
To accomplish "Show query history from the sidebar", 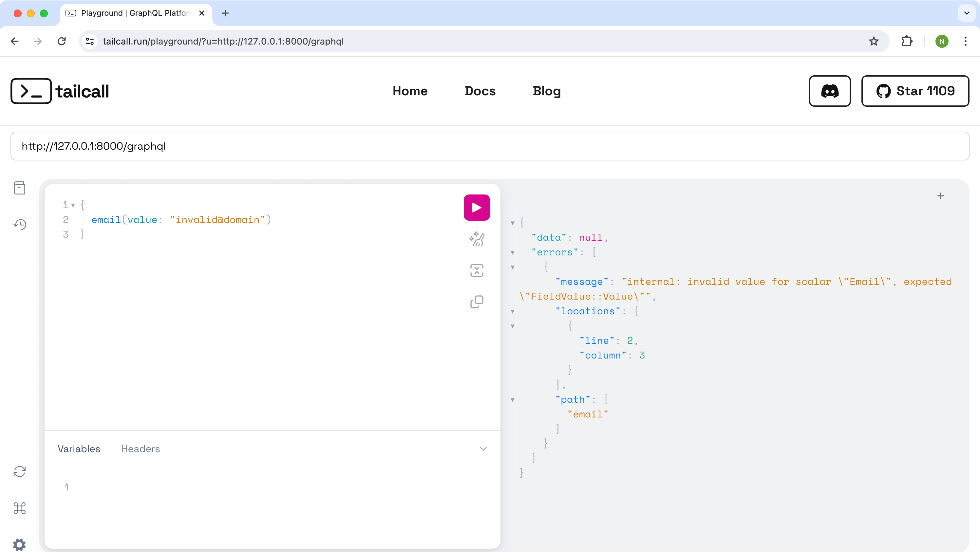I will (19, 224).
